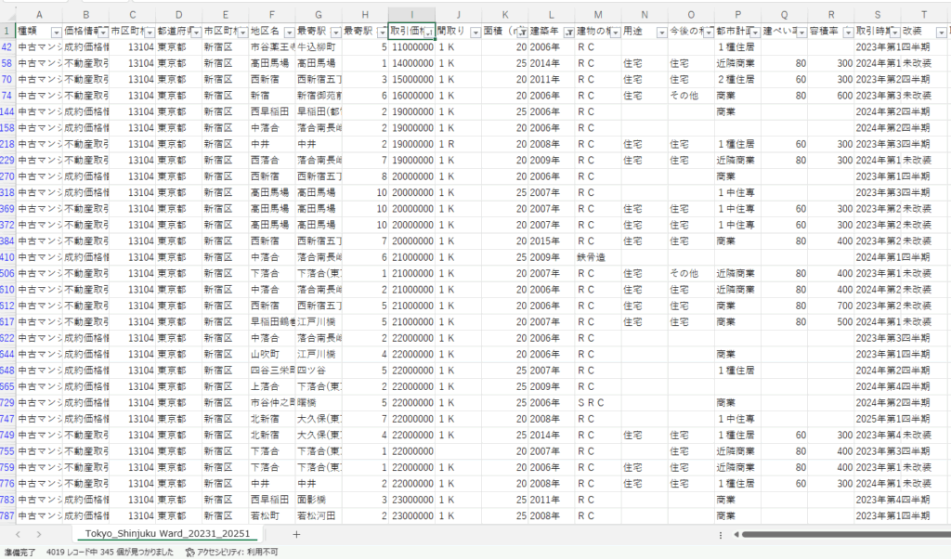951x560 pixels.
Task: Select row header 218
Action: tap(7, 144)
